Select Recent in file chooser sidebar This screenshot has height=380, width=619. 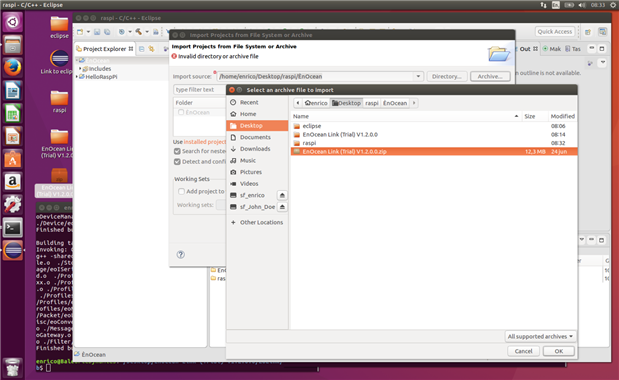257,102
